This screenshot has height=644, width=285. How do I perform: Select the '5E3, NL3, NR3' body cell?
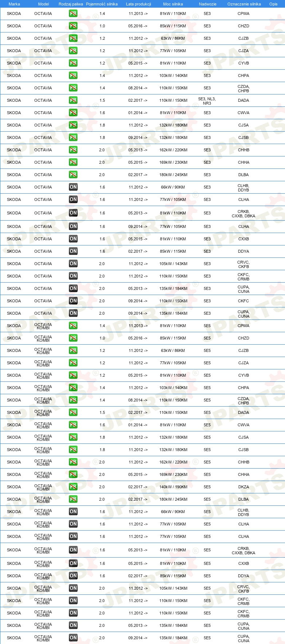coord(207,101)
